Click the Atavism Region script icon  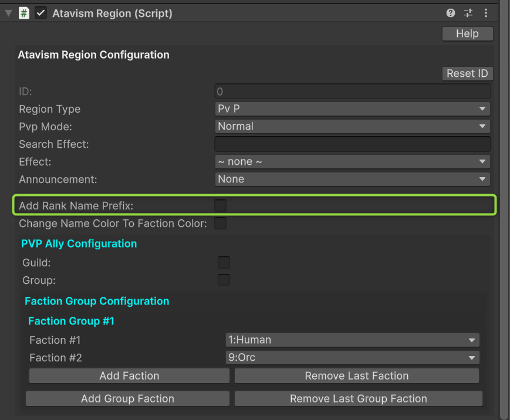click(24, 13)
